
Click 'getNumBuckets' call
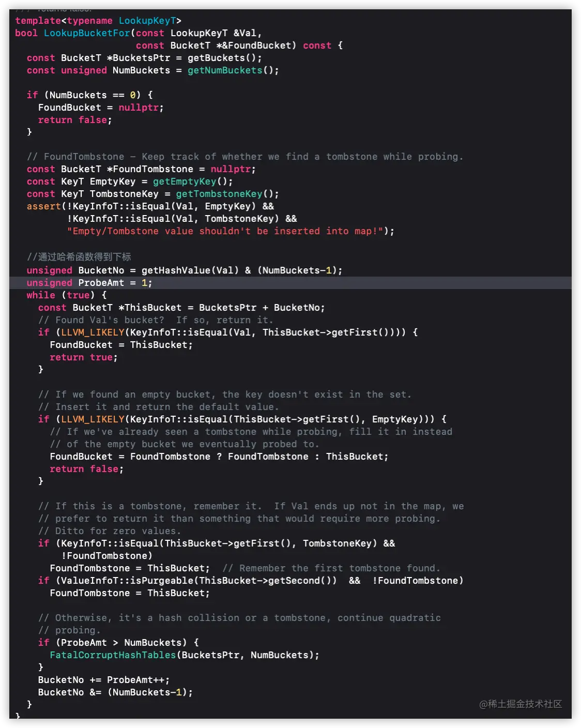pos(225,70)
